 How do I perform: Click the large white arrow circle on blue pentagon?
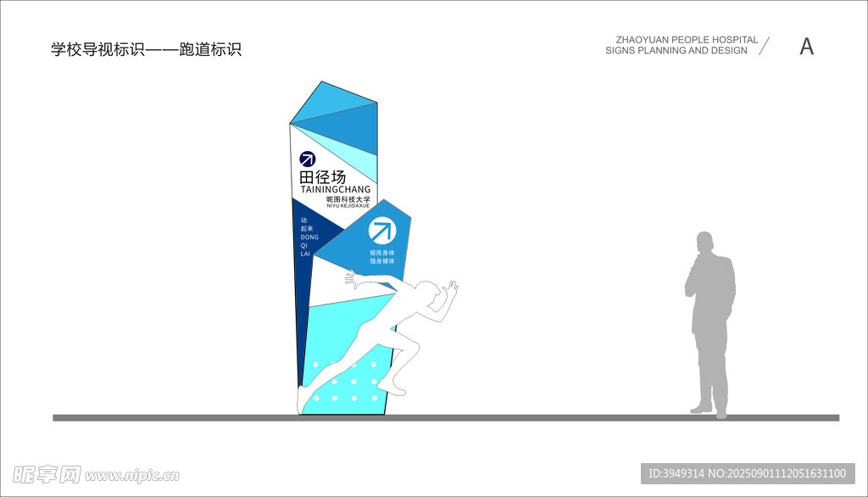(x=381, y=230)
